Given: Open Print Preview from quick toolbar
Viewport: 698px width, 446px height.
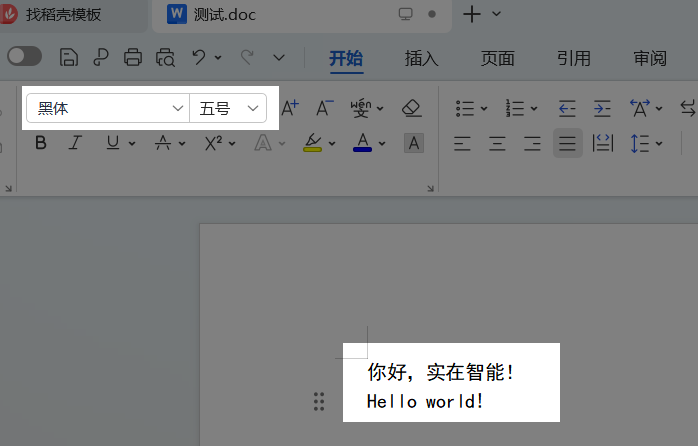Looking at the screenshot, I should (165, 57).
